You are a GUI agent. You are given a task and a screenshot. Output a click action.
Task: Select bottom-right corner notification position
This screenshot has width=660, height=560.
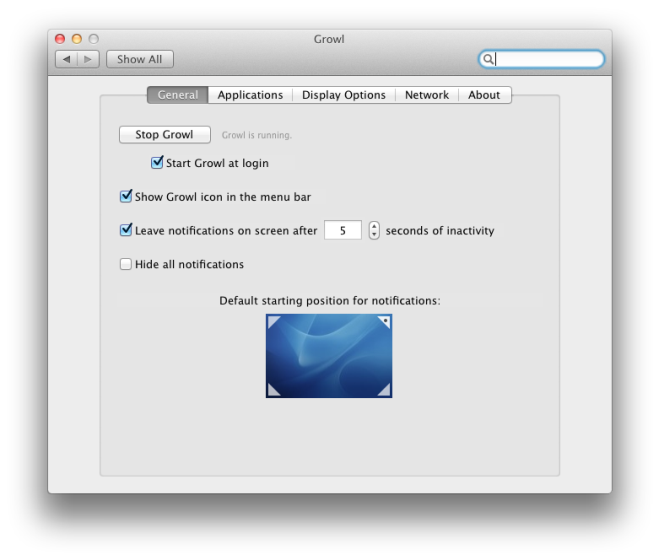(384, 390)
